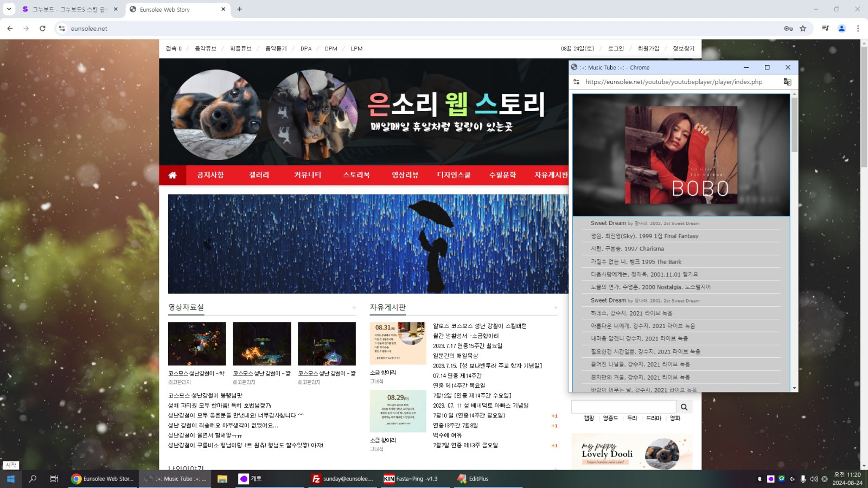This screenshot has height=488, width=868.
Task: Click the site search input field
Action: coord(623,407)
